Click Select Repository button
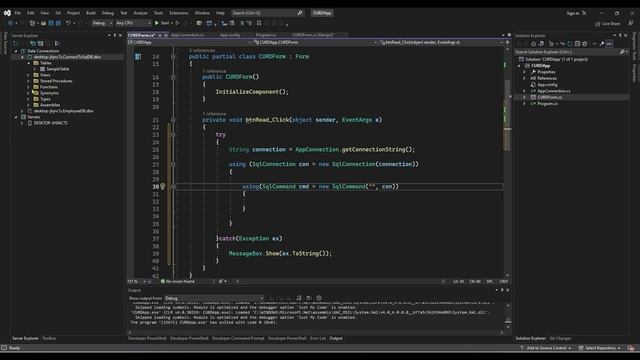The width and height of the screenshot is (640, 360). [x=600, y=348]
